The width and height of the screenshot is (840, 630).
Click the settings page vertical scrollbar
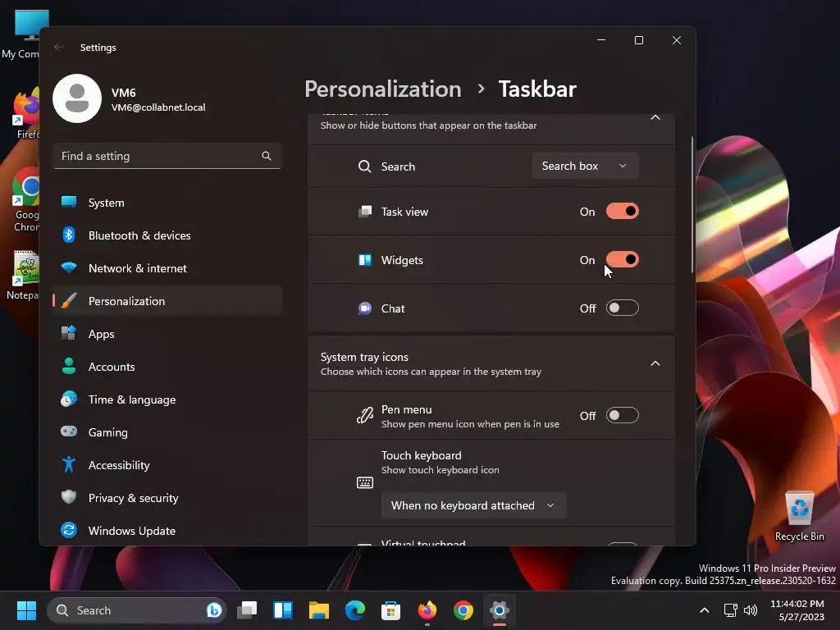(x=692, y=204)
